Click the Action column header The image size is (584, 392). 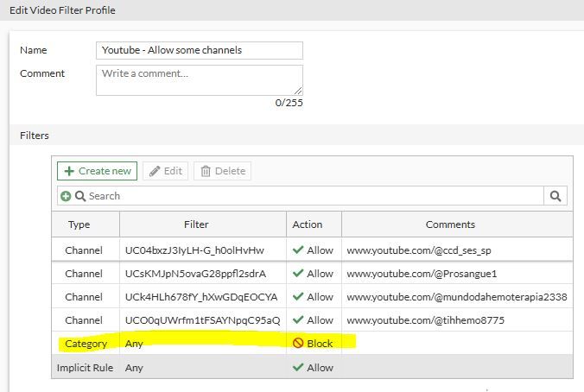[x=308, y=224]
